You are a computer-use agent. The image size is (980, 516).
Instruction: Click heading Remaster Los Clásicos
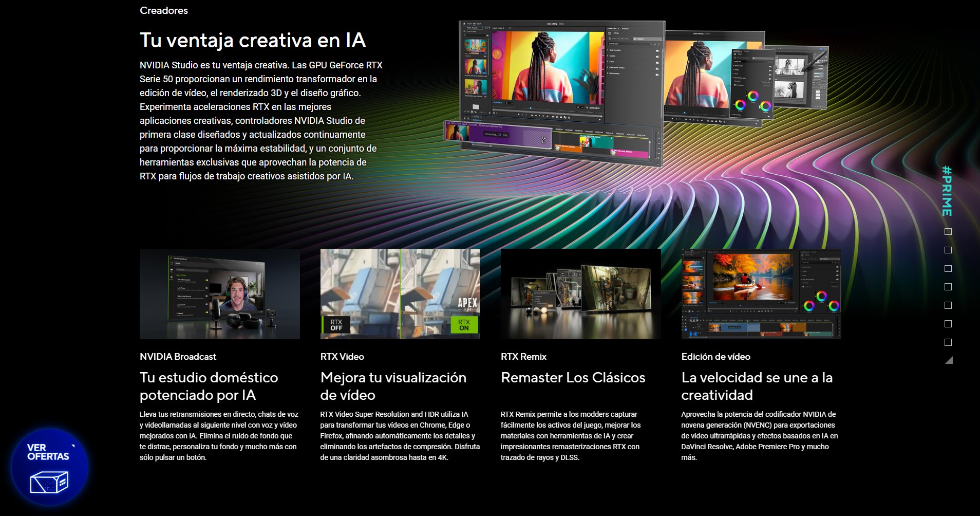573,378
